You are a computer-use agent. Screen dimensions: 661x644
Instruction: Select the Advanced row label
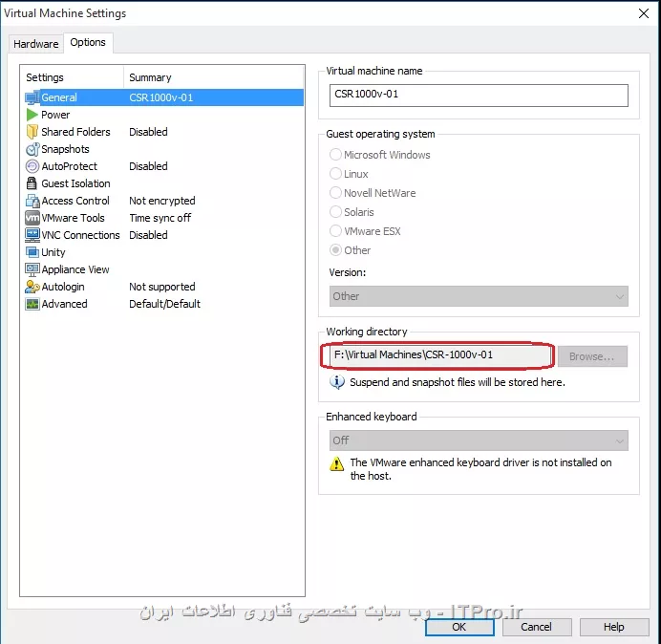click(65, 304)
